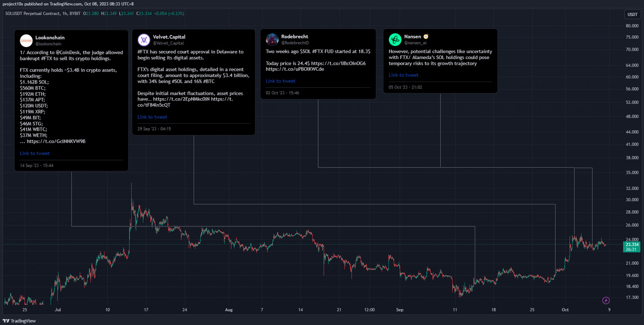Screen dimensions: 644x325
Task: Select the high value H23.349
Action: (x=109, y=13)
